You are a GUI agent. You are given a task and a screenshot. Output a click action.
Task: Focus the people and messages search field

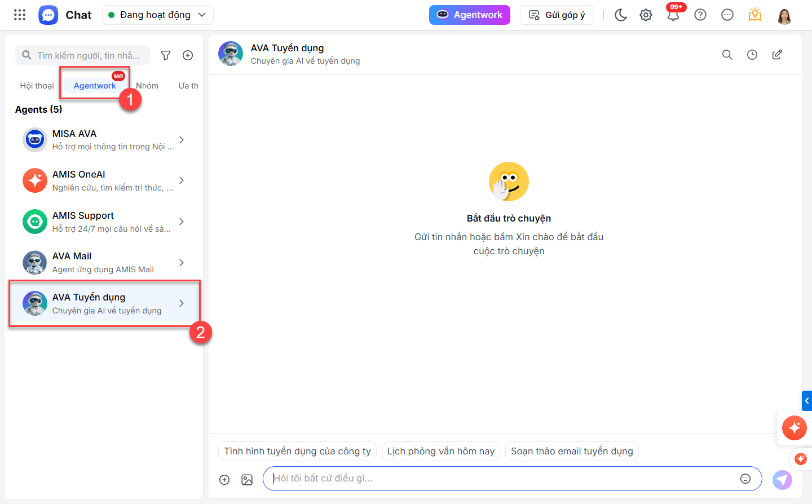[x=83, y=55]
